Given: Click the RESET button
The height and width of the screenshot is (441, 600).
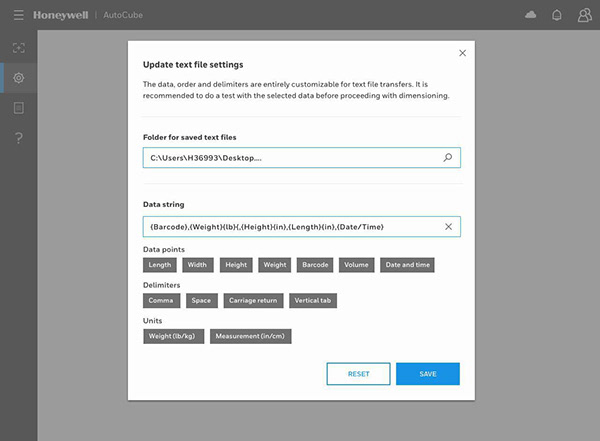Looking at the screenshot, I should pos(359,374).
